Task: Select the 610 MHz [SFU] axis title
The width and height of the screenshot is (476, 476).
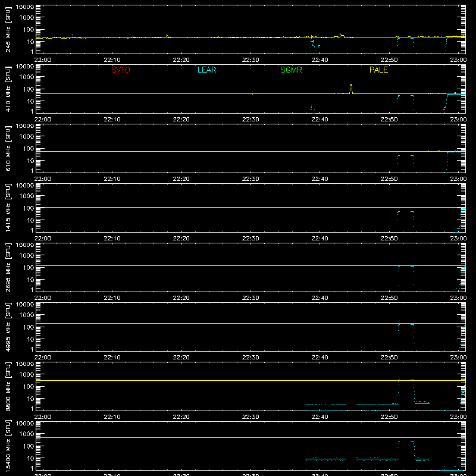Action: (x=8, y=148)
